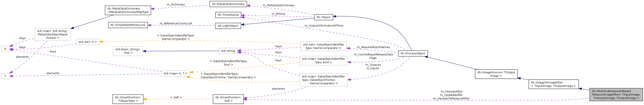Screen dimensions: 644x105
Task: Select the std::map< K, T > node
Action: click(175, 74)
